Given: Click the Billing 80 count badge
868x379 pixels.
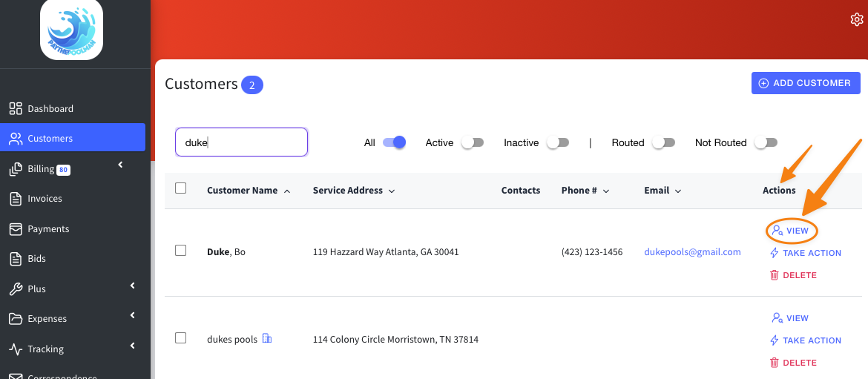Looking at the screenshot, I should click(x=63, y=170).
